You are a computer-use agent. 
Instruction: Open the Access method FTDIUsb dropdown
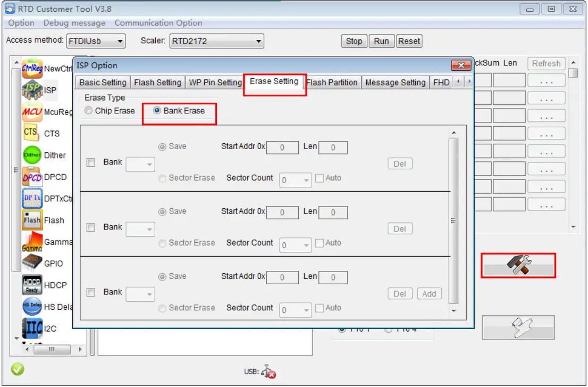[96, 41]
